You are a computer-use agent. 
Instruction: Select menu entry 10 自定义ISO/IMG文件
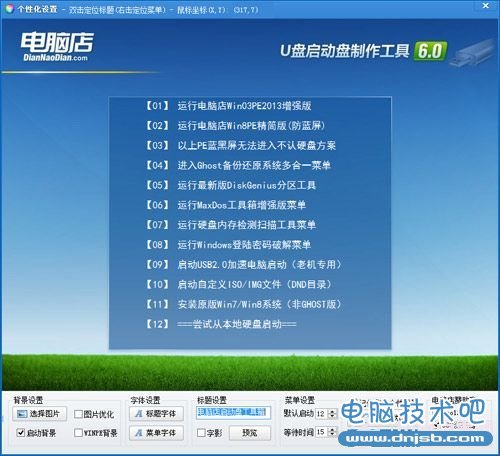tap(239, 284)
